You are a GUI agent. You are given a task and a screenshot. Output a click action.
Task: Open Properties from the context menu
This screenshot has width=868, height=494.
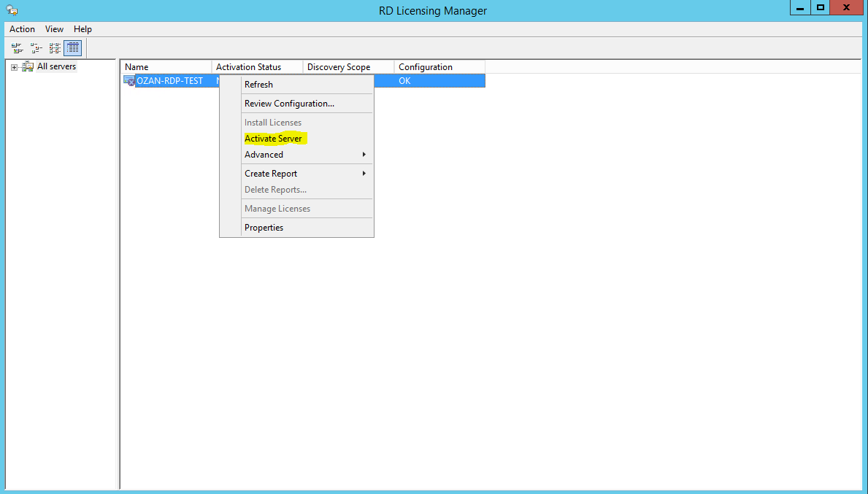point(264,228)
